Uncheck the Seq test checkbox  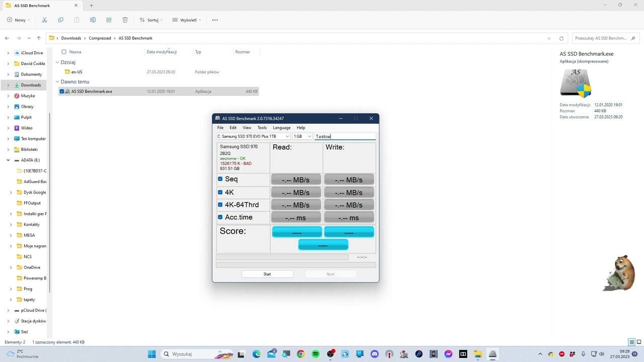pyautogui.click(x=220, y=179)
